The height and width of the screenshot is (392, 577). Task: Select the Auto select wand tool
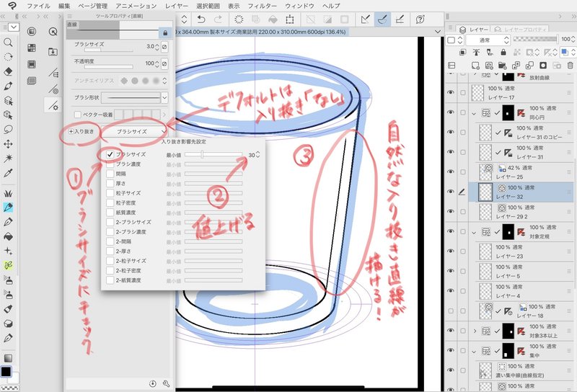(8, 158)
